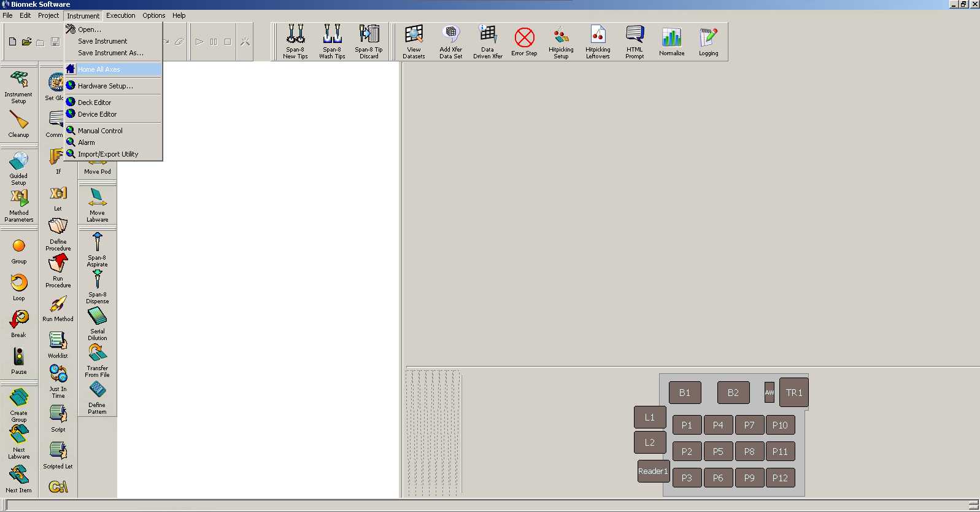Click the Pause step icon
Screen dimensions: 980x512
coord(18,361)
